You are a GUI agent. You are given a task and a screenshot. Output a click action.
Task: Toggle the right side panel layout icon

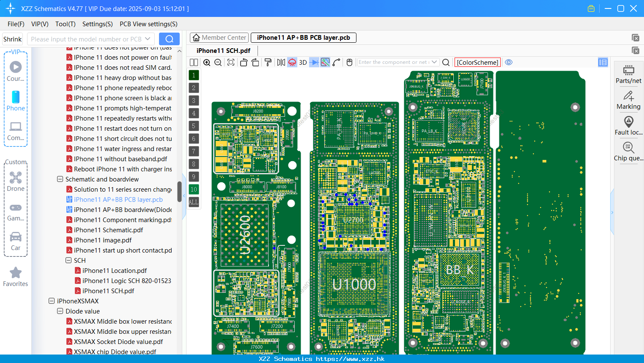coord(603,62)
